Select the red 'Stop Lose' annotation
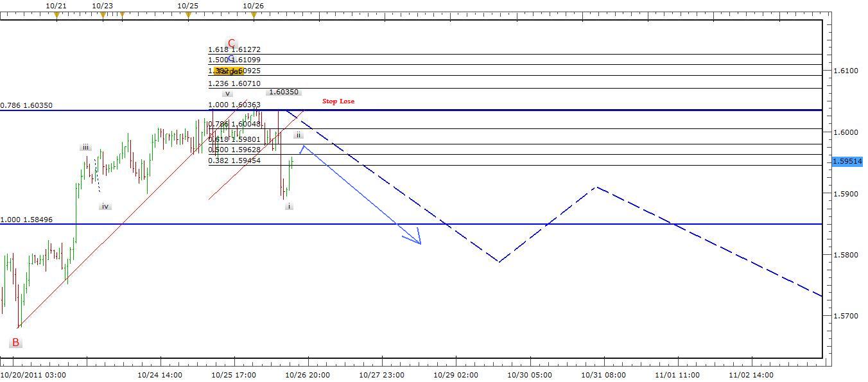The image size is (868, 382). [x=338, y=101]
